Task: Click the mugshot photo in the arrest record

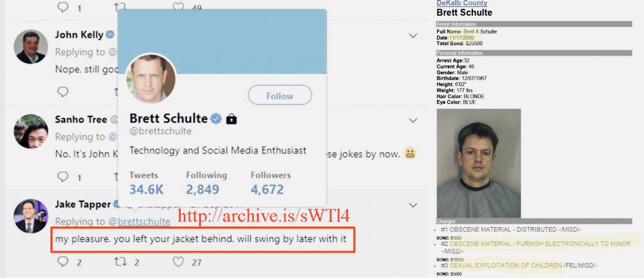Action: pyautogui.click(x=479, y=163)
